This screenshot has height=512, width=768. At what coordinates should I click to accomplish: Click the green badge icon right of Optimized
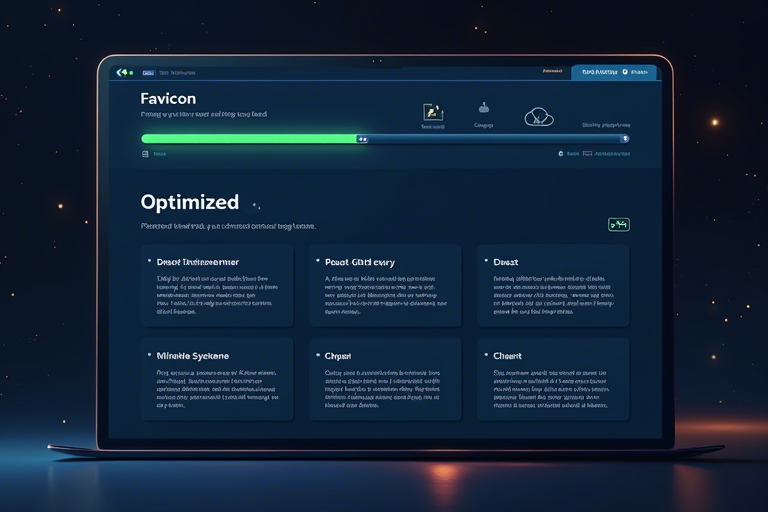coord(618,225)
